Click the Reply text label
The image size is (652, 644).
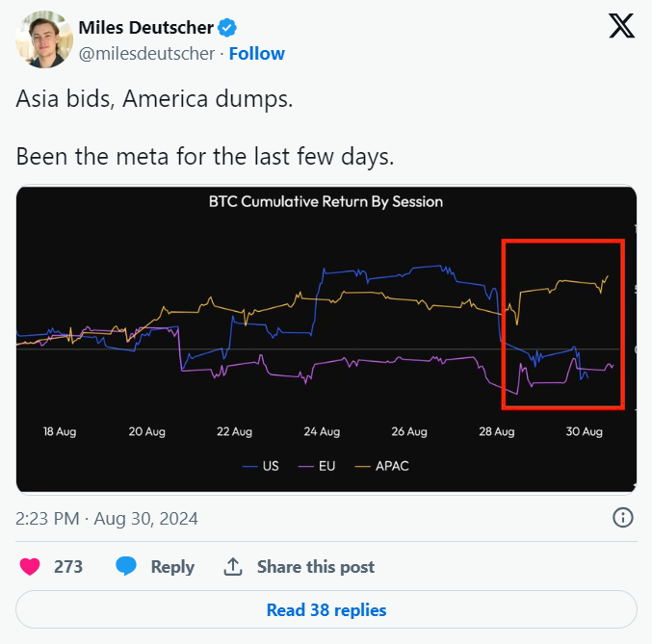tap(172, 567)
